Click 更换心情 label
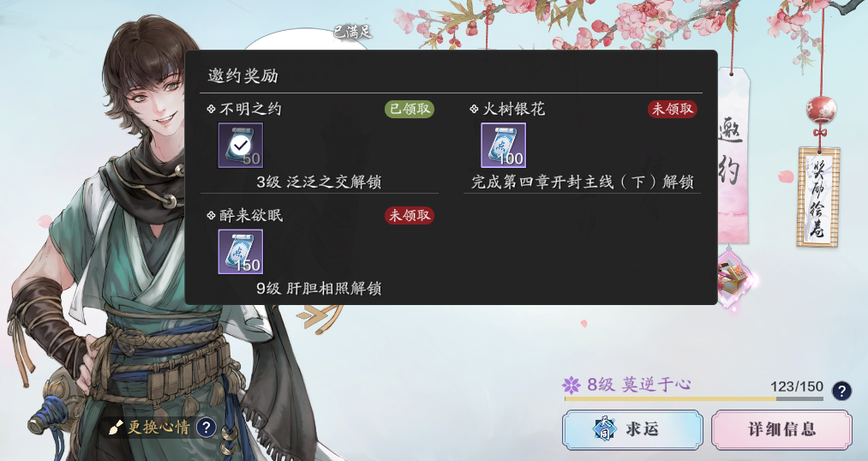The height and width of the screenshot is (461, 868). [x=159, y=428]
